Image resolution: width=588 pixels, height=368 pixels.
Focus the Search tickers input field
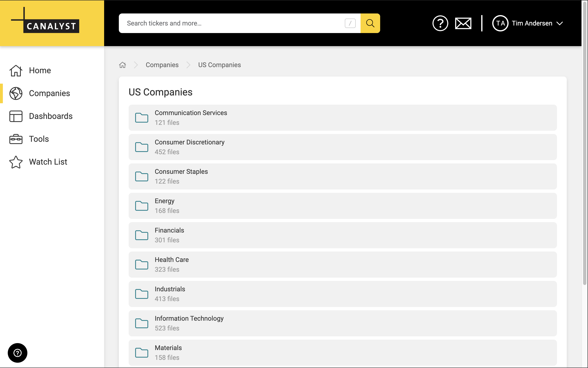pyautogui.click(x=231, y=23)
